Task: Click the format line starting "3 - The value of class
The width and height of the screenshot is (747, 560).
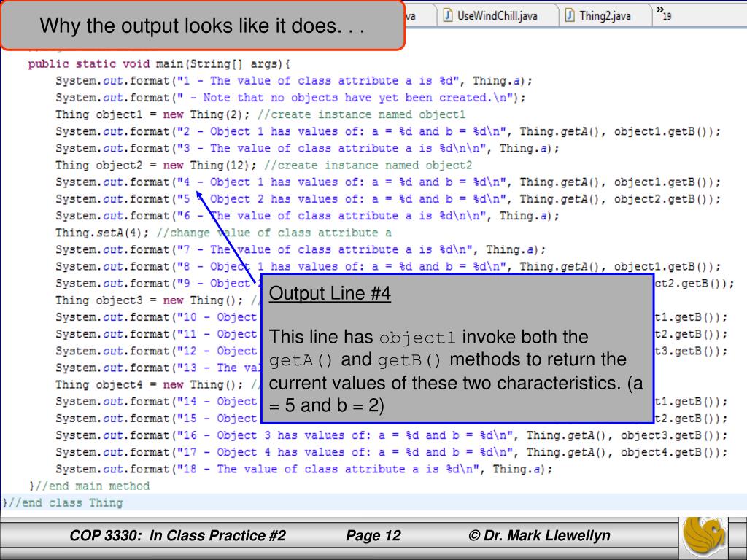Action: pyautogui.click(x=307, y=149)
